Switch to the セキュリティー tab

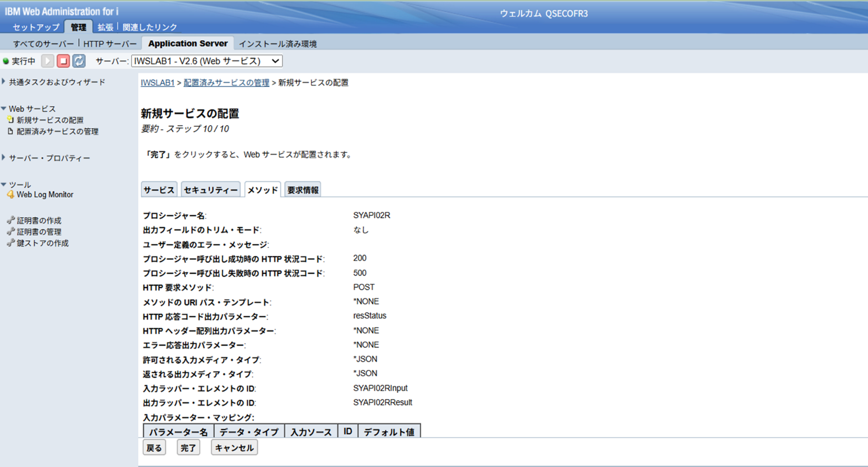click(211, 190)
